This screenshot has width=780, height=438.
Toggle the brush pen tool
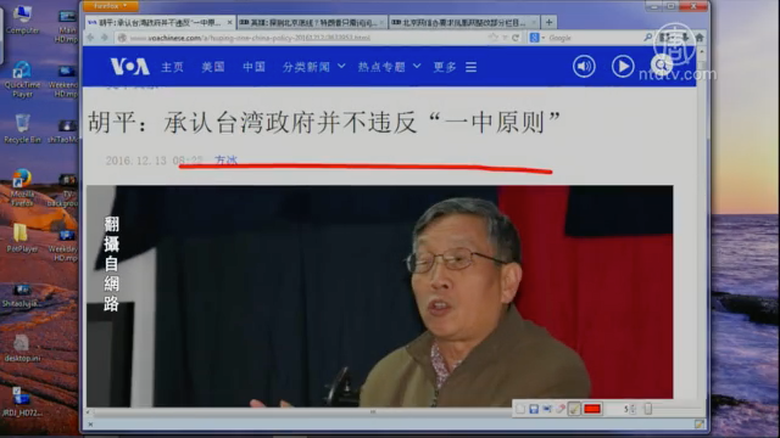574,409
